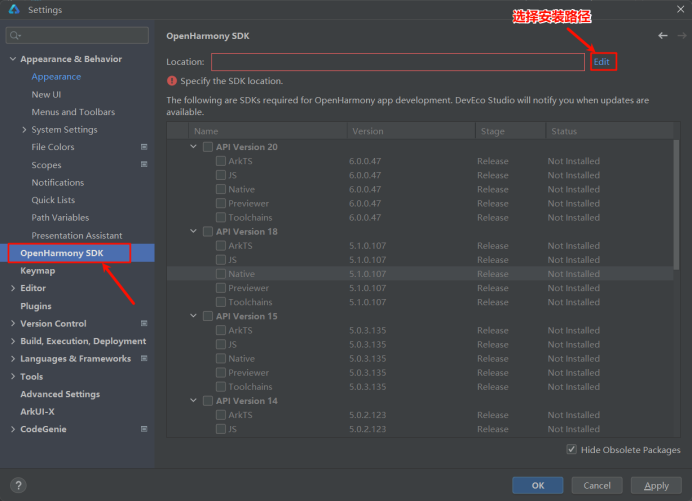Open Quick Lists settings
The image size is (692, 501).
53,200
